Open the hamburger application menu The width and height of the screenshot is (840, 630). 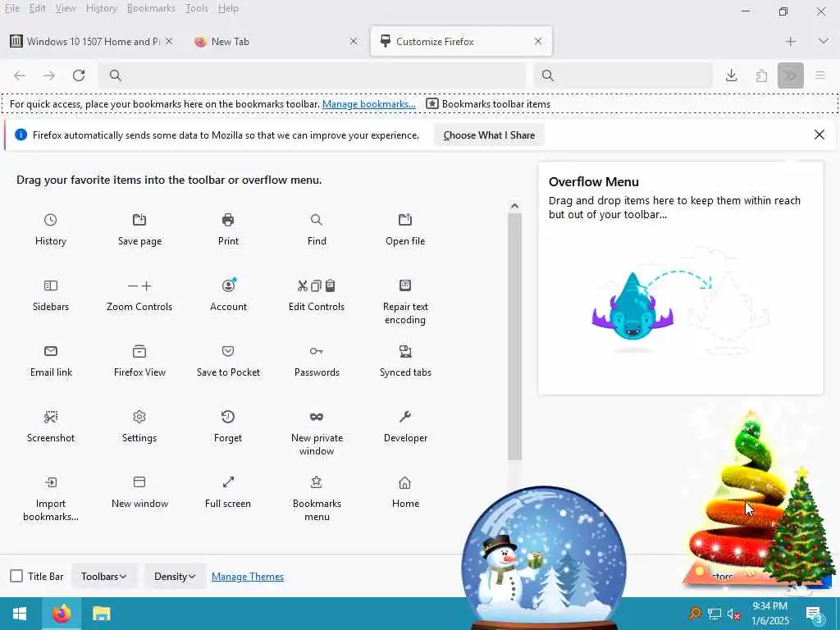pyautogui.click(x=820, y=75)
